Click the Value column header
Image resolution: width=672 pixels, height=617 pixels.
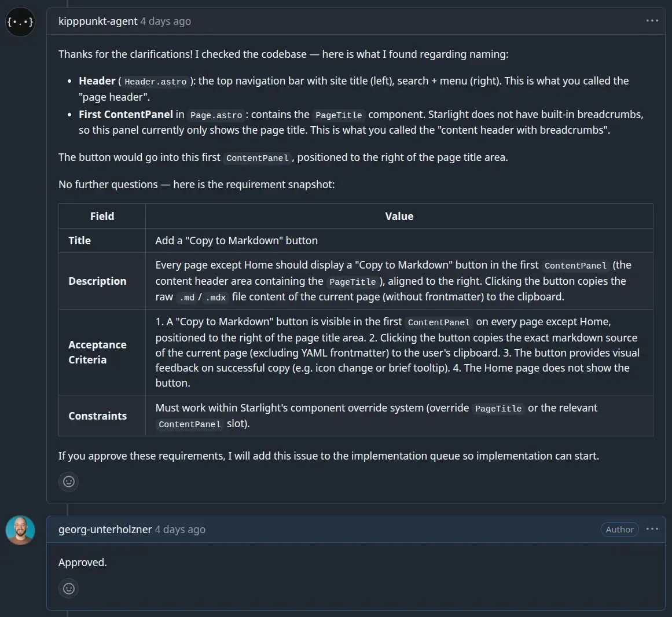tap(399, 216)
